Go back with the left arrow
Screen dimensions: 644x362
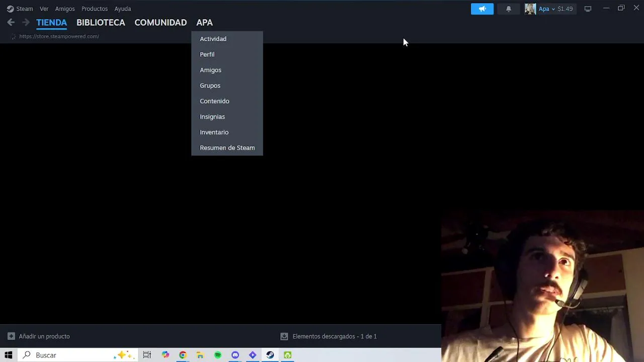tap(11, 22)
